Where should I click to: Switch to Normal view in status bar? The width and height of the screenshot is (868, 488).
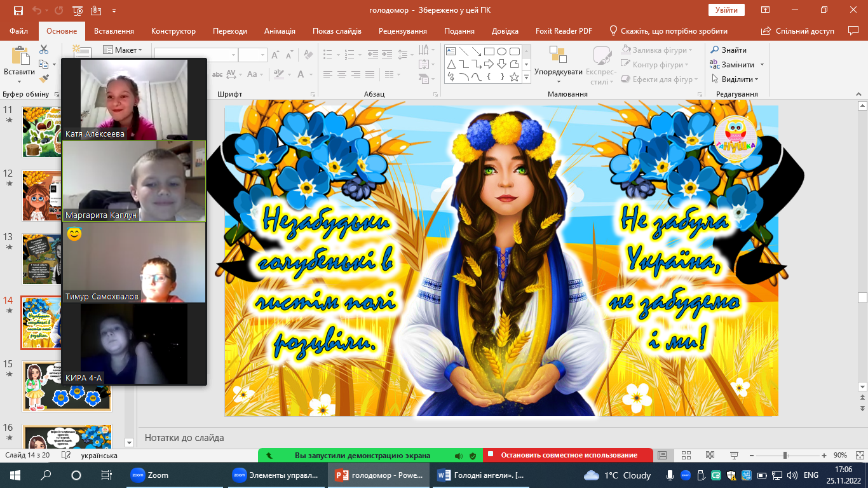[x=662, y=456]
